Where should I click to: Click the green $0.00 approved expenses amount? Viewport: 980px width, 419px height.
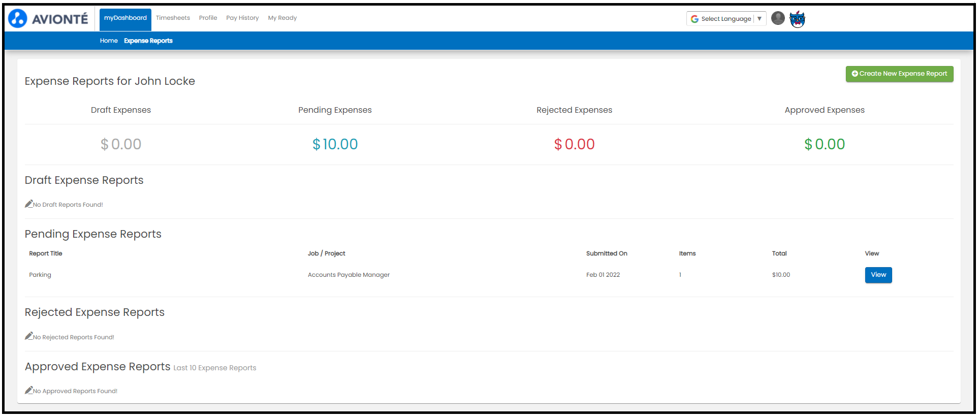[825, 144]
